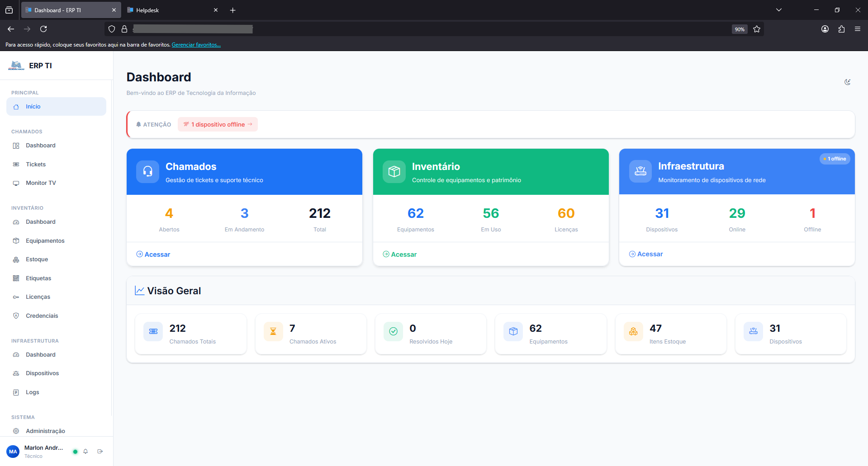Click the logout icon

click(x=100, y=452)
